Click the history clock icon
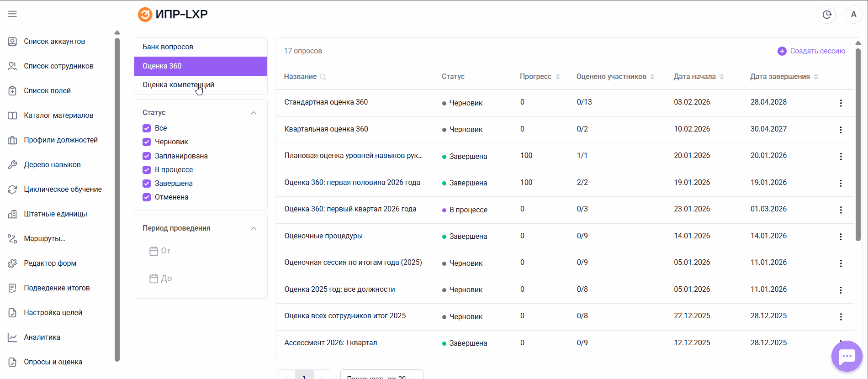The height and width of the screenshot is (379, 868). pos(827,15)
